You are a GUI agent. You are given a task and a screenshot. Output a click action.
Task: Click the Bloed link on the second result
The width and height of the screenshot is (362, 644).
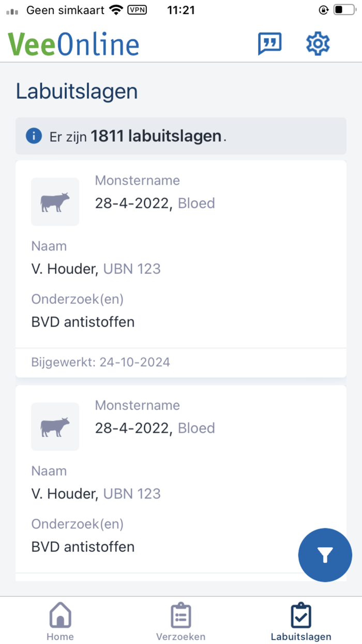pos(196,428)
